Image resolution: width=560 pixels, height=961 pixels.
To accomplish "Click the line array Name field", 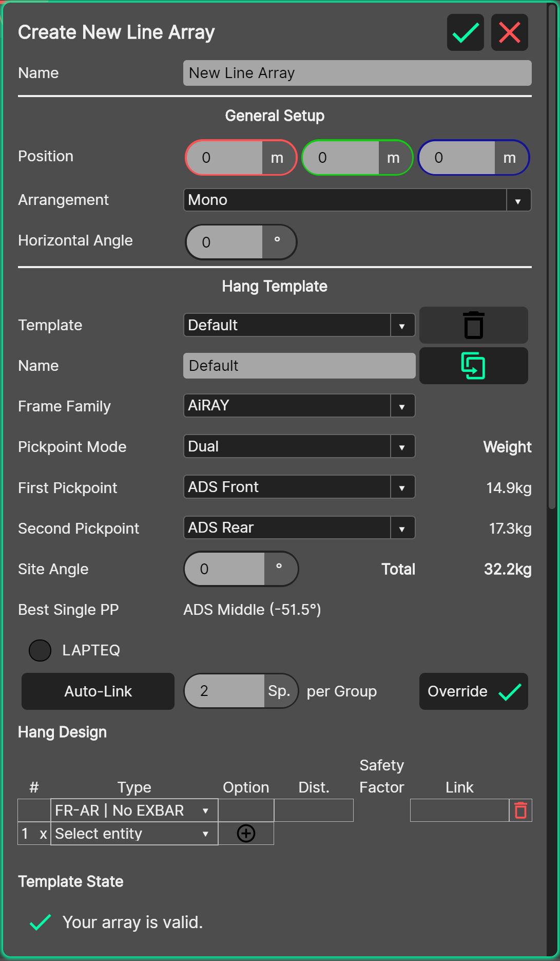I will click(x=357, y=73).
